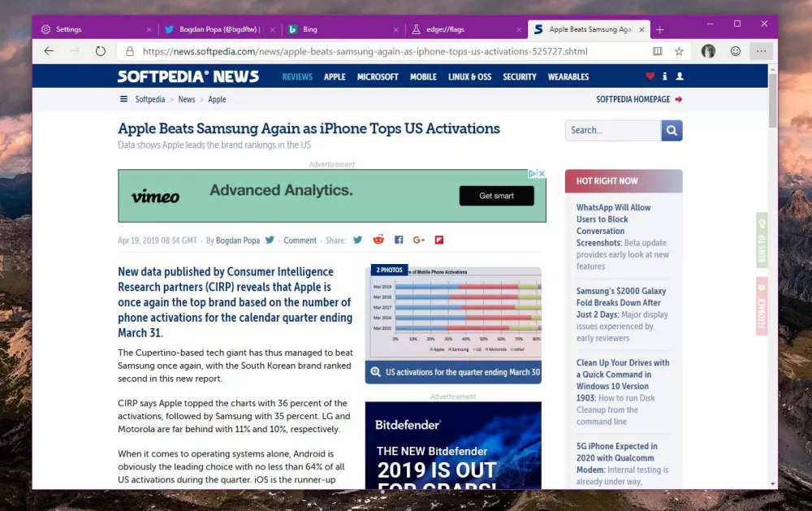
Task: Open Clean Up Your Drives article
Action: [x=623, y=392]
